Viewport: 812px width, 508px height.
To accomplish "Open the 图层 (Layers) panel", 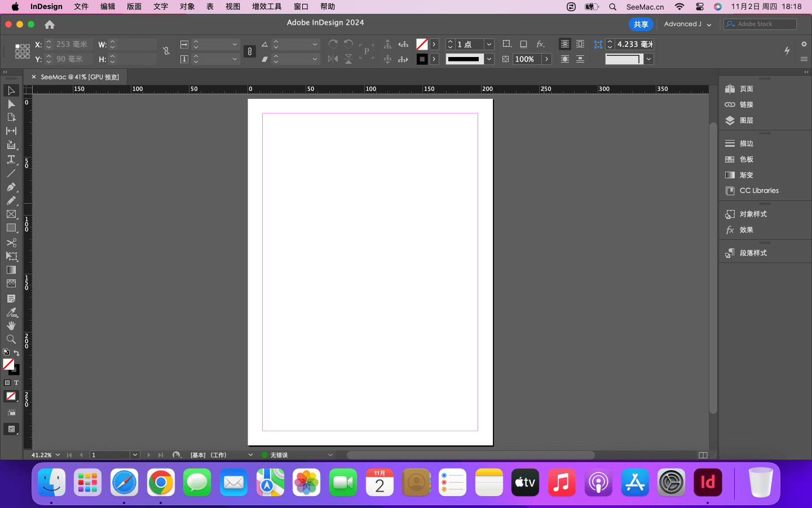I will click(x=746, y=120).
